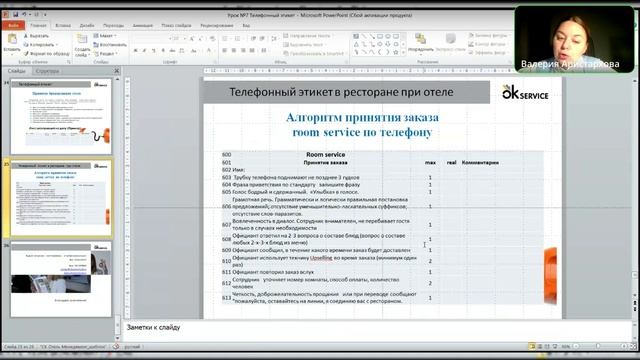Click Align Text Right icon
The height and width of the screenshot is (360, 640).
point(243,50)
